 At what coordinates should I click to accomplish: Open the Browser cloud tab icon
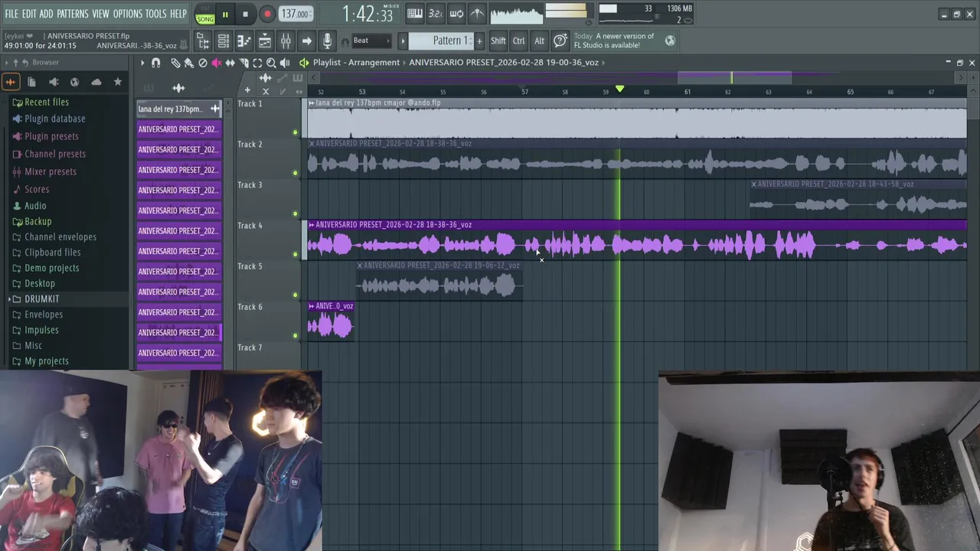point(96,82)
